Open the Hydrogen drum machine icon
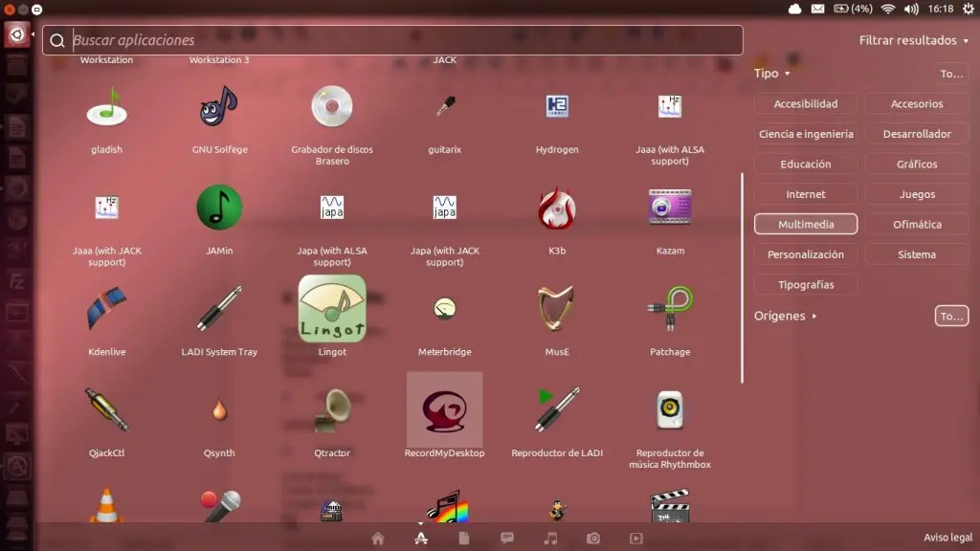 tap(557, 106)
